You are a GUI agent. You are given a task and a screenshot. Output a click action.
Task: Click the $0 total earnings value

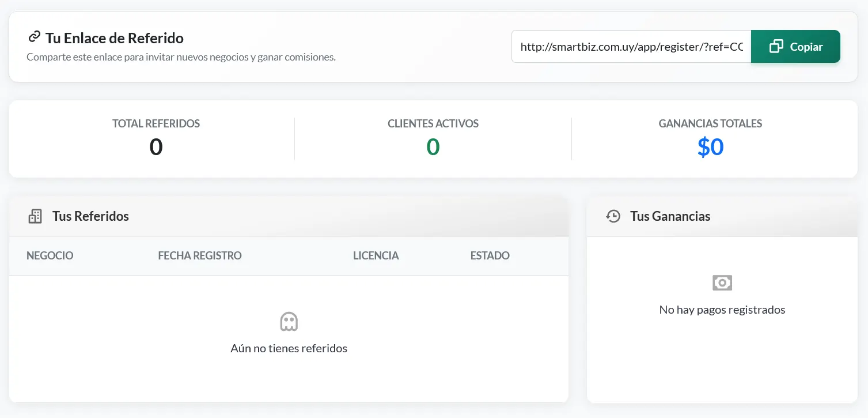(710, 147)
